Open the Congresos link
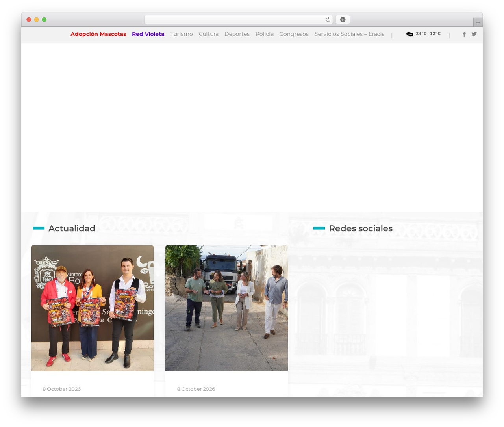This screenshot has height=427, width=504. pos(294,34)
